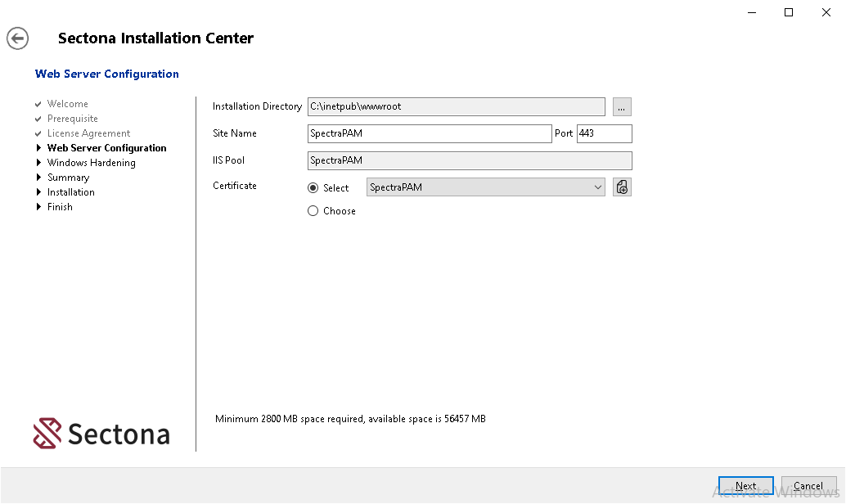846x504 pixels.
Task: Expand the Windows Hardening step
Action: [91, 163]
